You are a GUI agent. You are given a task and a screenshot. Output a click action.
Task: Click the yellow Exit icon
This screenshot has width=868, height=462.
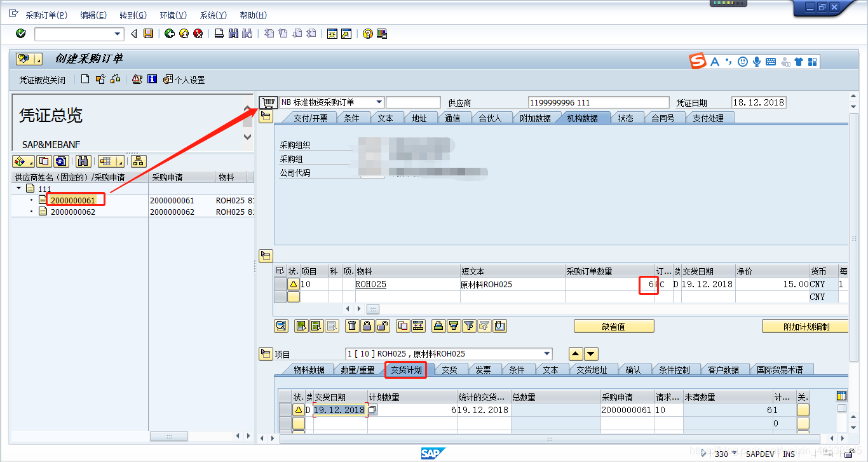[184, 34]
